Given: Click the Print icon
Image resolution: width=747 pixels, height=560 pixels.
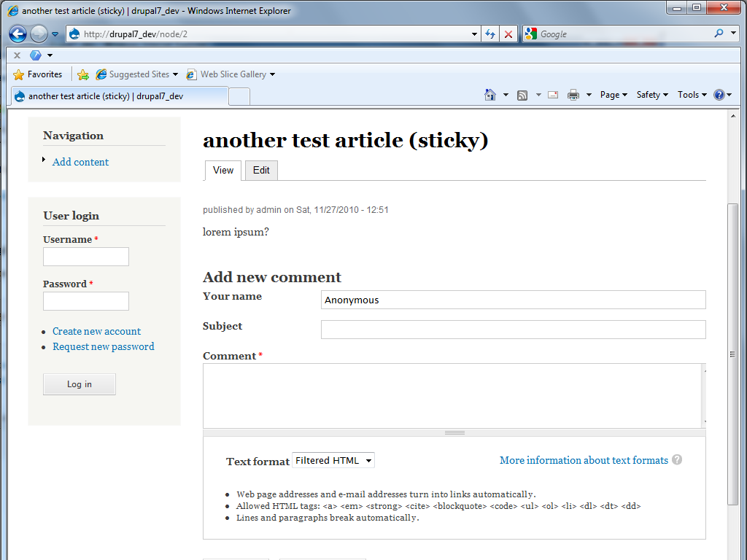Looking at the screenshot, I should click(x=572, y=95).
